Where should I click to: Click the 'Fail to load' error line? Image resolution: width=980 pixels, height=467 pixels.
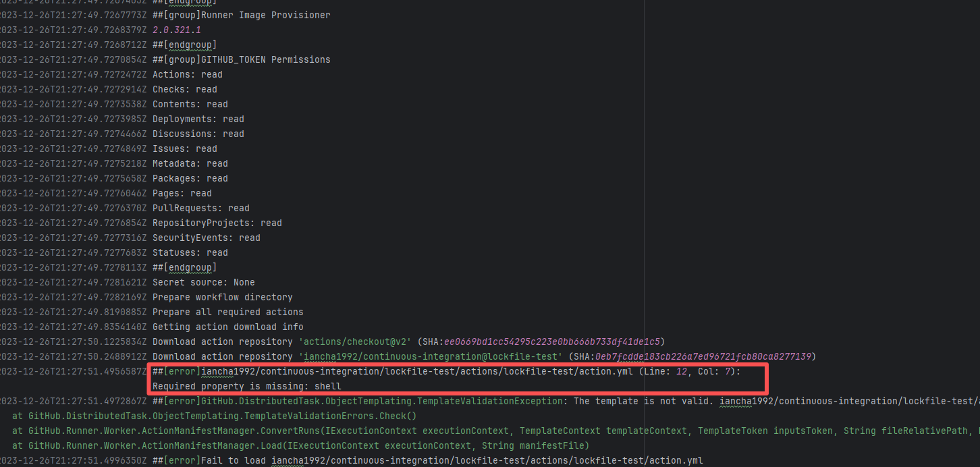(x=427, y=460)
